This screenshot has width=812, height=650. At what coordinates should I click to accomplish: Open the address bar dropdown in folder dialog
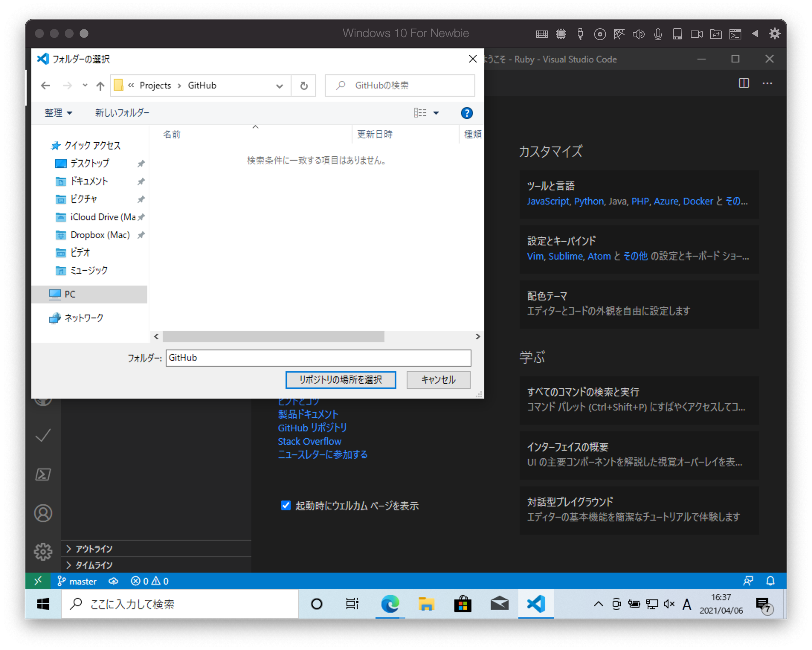click(x=280, y=86)
